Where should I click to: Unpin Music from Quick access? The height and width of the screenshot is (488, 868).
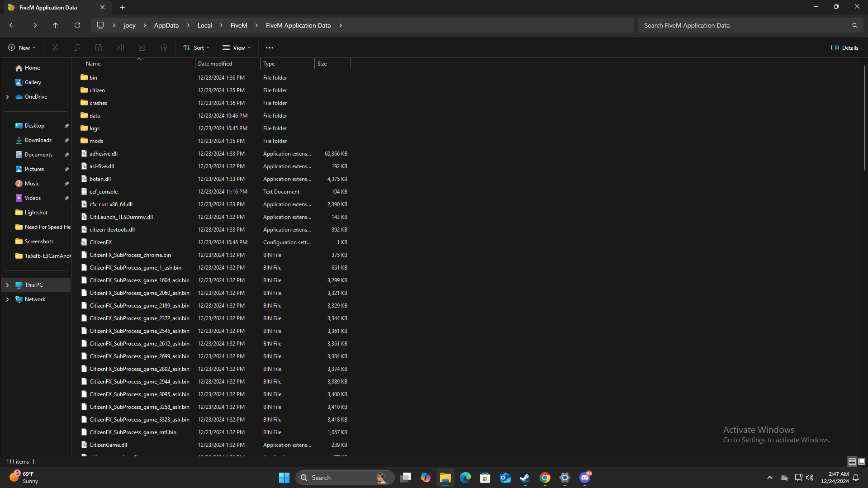(x=66, y=184)
